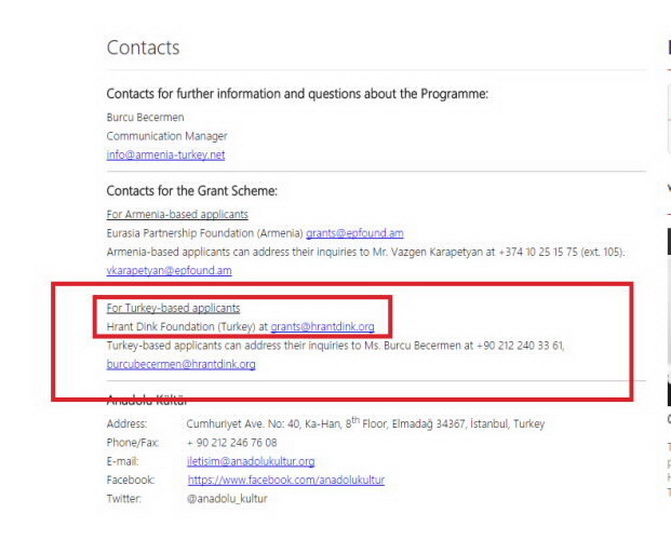Screen dimensions: 671x540
Task: Click the 'Address:' label
Action: 127,424
